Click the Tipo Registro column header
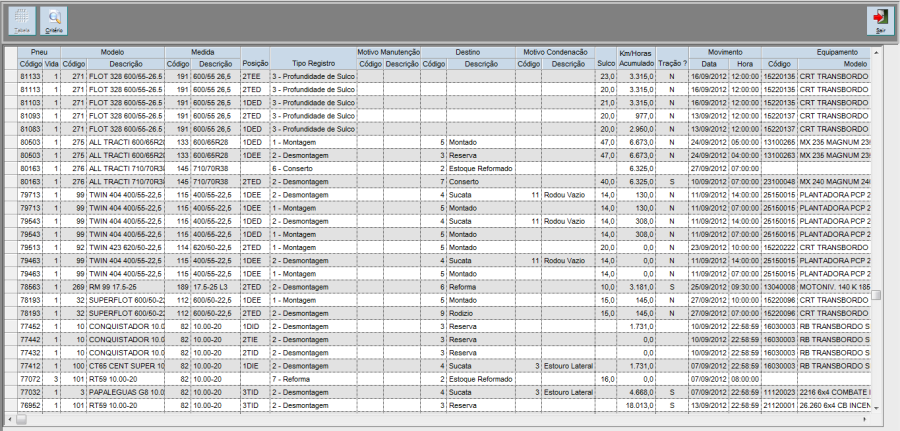This screenshot has height=431, width=900. click(313, 63)
